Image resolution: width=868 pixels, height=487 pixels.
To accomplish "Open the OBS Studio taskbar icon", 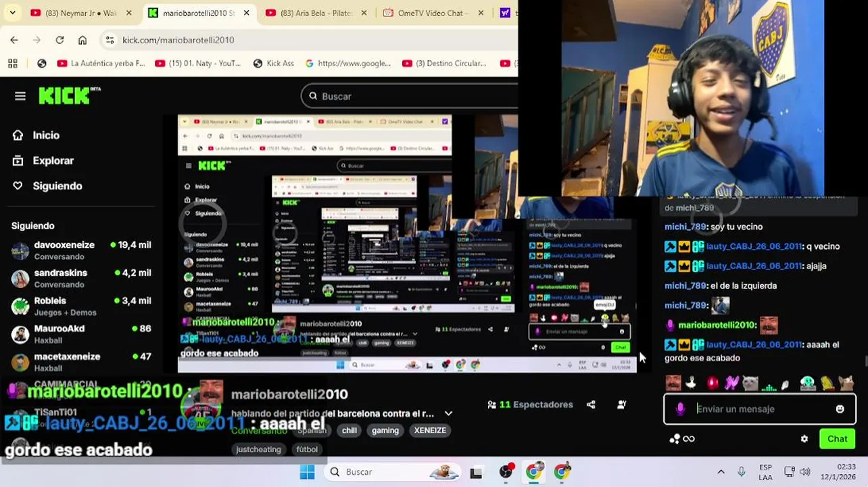I will [x=506, y=471].
